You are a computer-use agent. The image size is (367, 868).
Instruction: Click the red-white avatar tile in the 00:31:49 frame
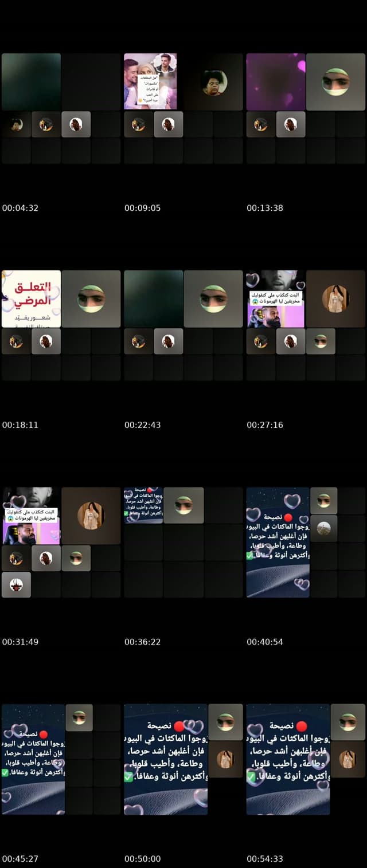(16, 584)
